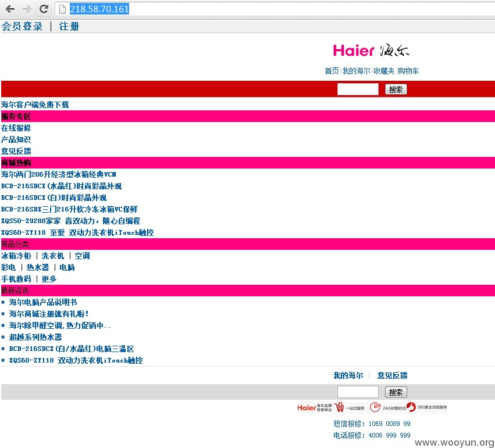Open the 在线报修 online repair link
This screenshot has width=495, height=448.
pyautogui.click(x=16, y=128)
